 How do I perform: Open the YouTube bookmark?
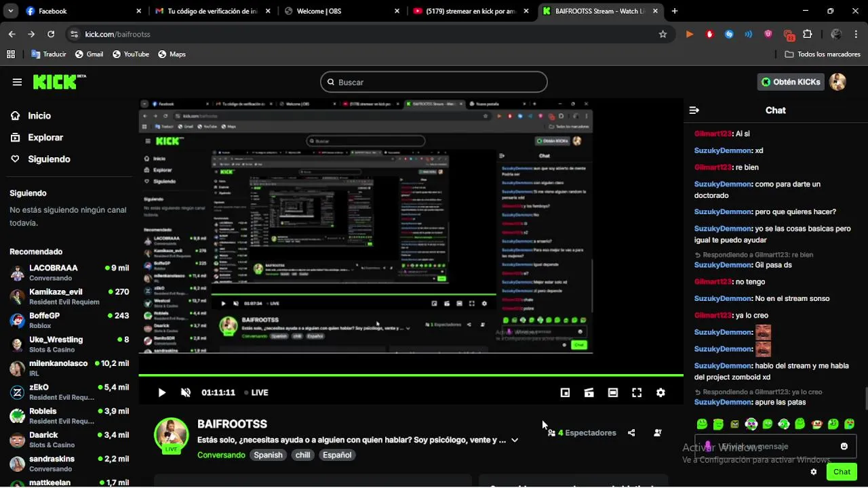(x=130, y=54)
